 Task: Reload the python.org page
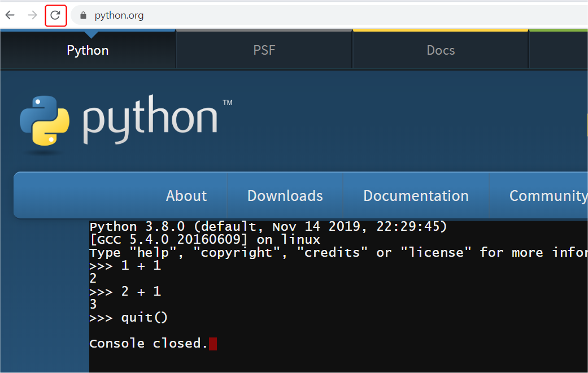[55, 15]
